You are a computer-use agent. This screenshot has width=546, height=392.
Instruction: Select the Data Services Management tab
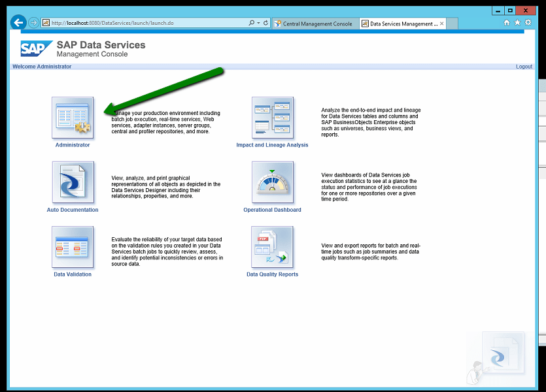(399, 24)
